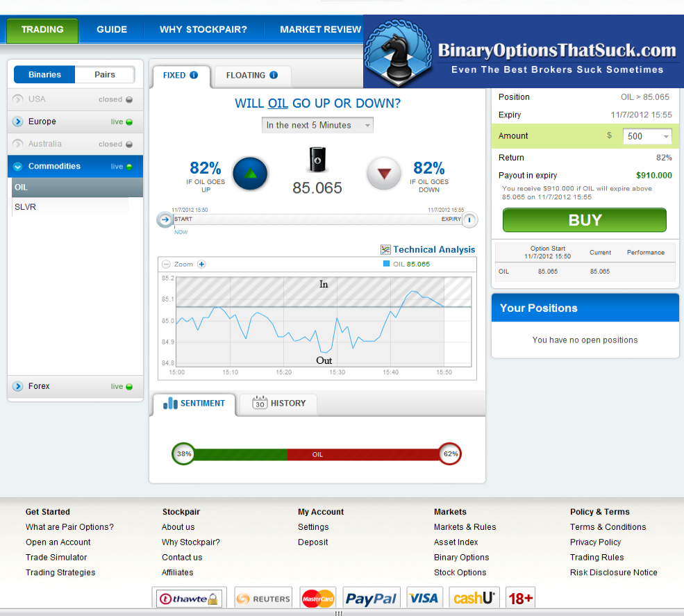
Task: Open the Trade Simulator link
Action: pos(56,557)
